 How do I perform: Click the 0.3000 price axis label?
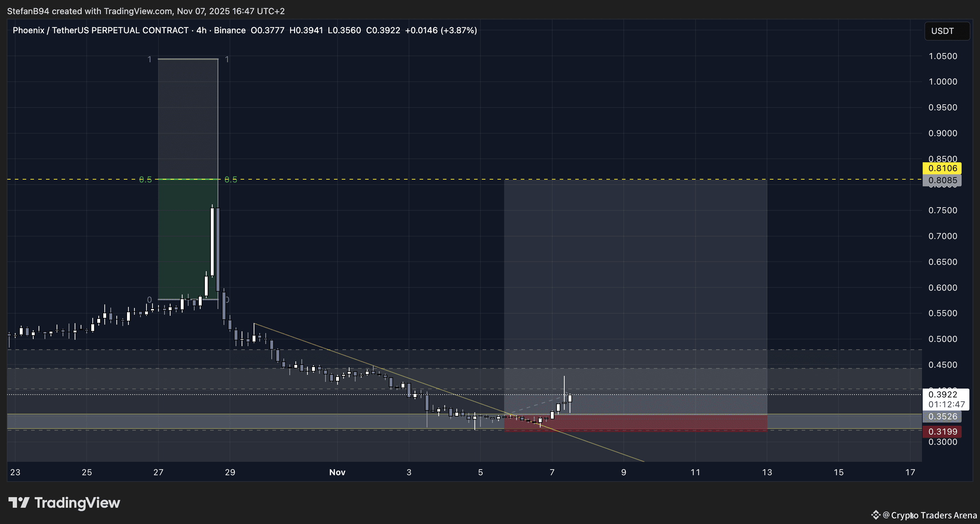tap(943, 442)
